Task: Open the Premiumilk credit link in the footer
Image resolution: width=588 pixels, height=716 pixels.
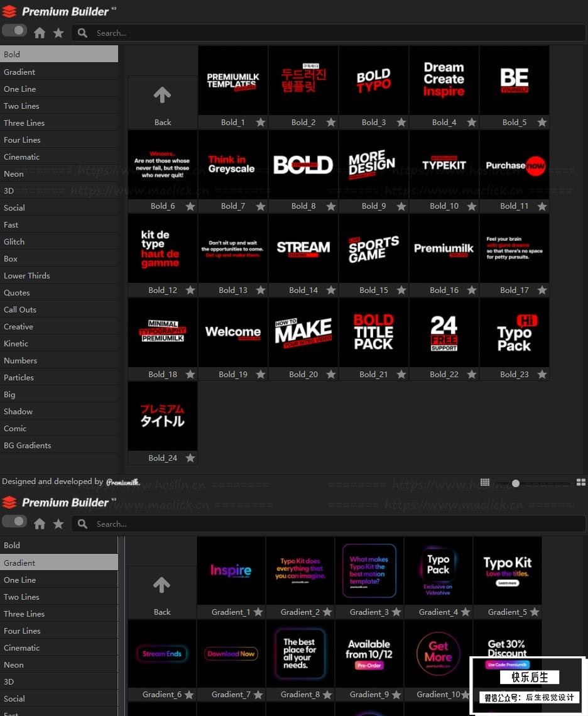Action: pyautogui.click(x=122, y=482)
